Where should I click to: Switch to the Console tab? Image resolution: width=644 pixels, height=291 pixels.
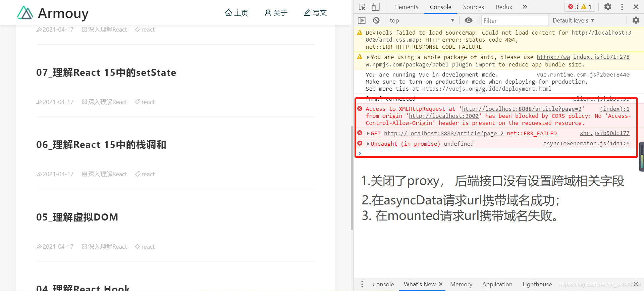tap(440, 7)
